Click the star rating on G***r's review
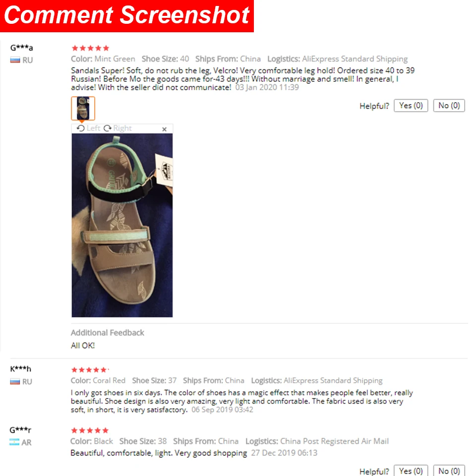The height and width of the screenshot is (476, 476). click(90, 430)
